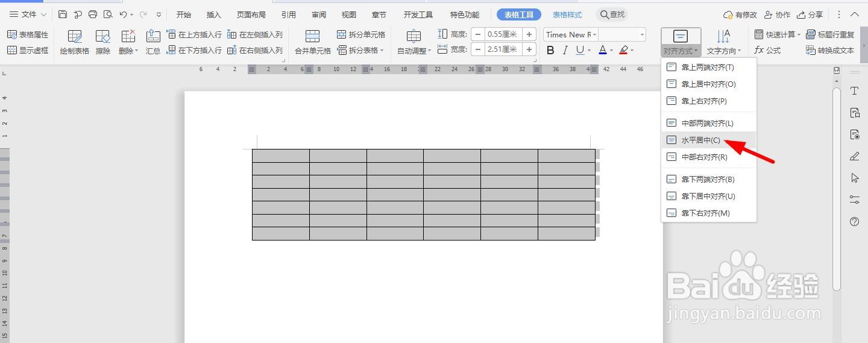Click the 查找 search button

(612, 14)
